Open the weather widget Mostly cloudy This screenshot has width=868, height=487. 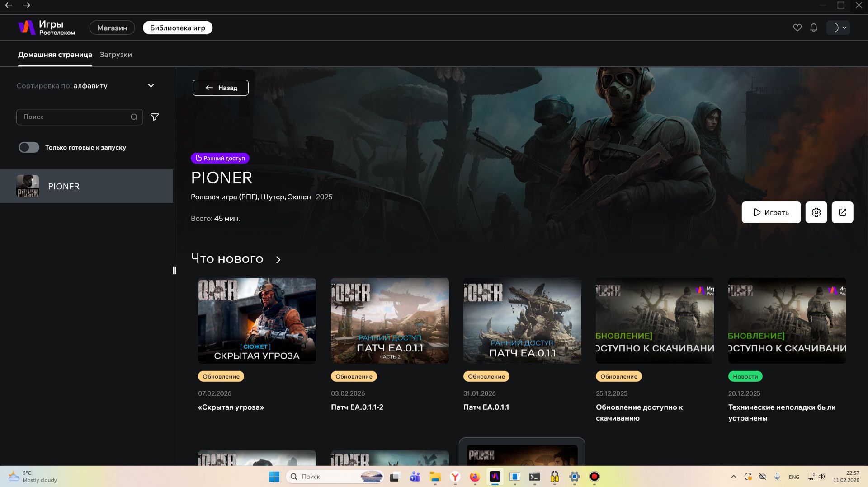point(33,477)
